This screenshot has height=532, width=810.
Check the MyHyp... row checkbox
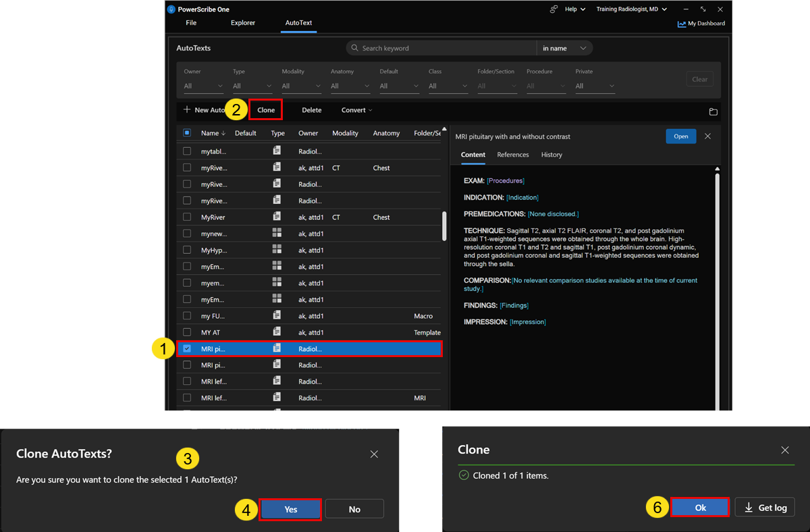point(187,250)
